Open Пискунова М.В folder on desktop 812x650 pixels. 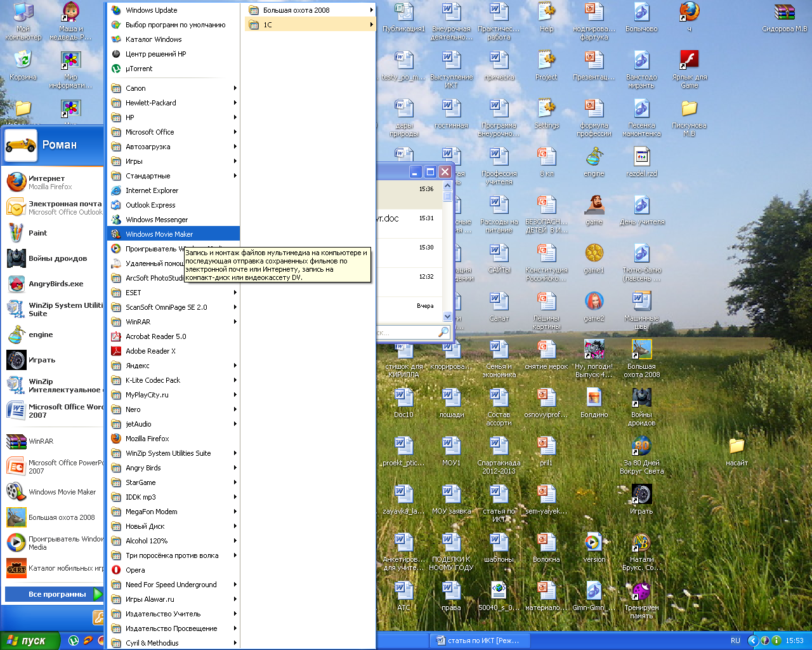pos(690,118)
